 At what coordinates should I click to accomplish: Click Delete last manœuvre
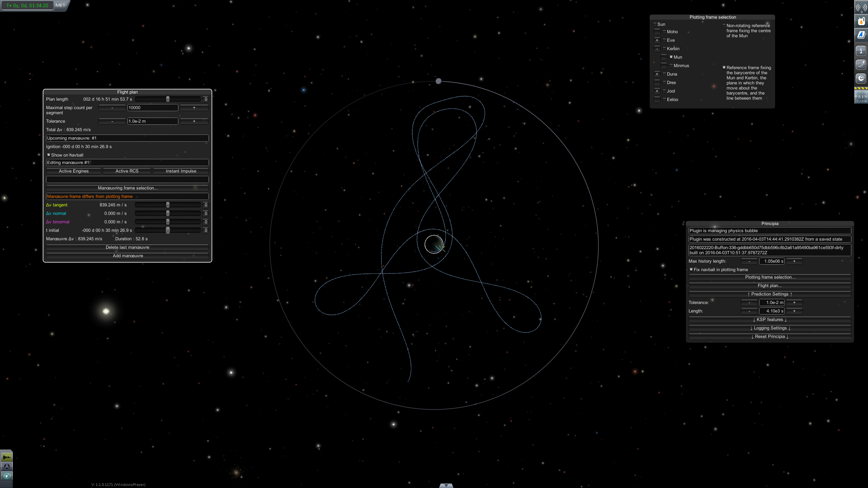pos(127,247)
